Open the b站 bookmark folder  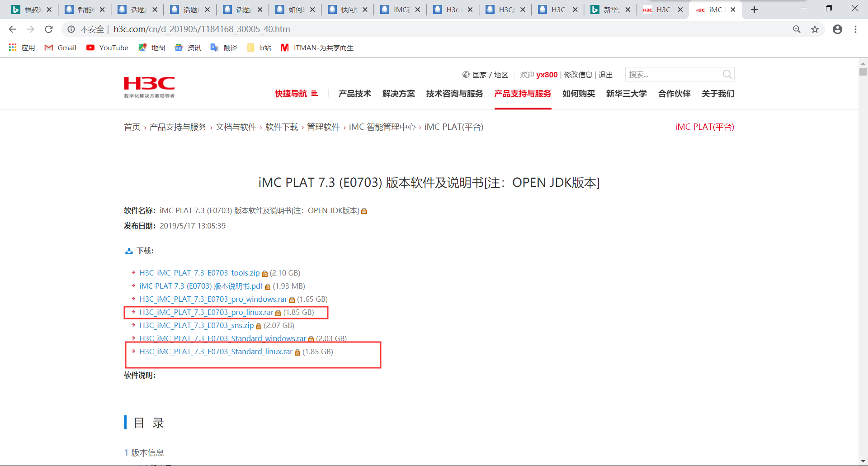(x=259, y=48)
